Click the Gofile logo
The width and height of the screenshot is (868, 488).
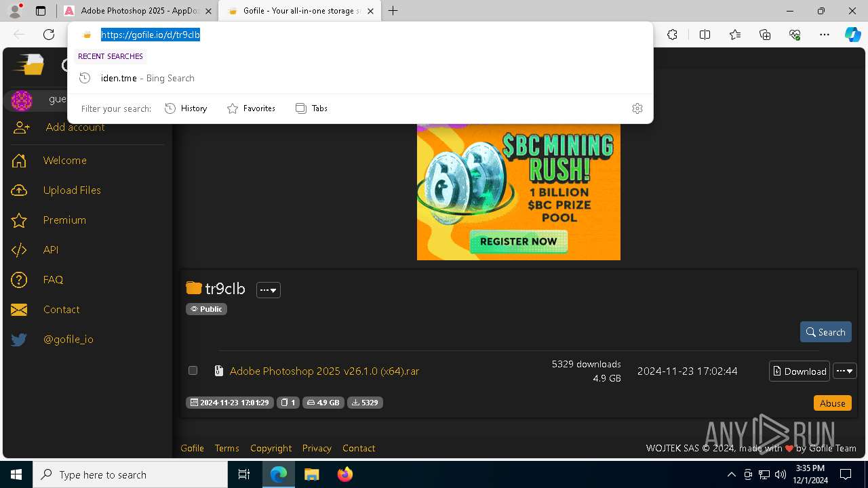[28, 64]
